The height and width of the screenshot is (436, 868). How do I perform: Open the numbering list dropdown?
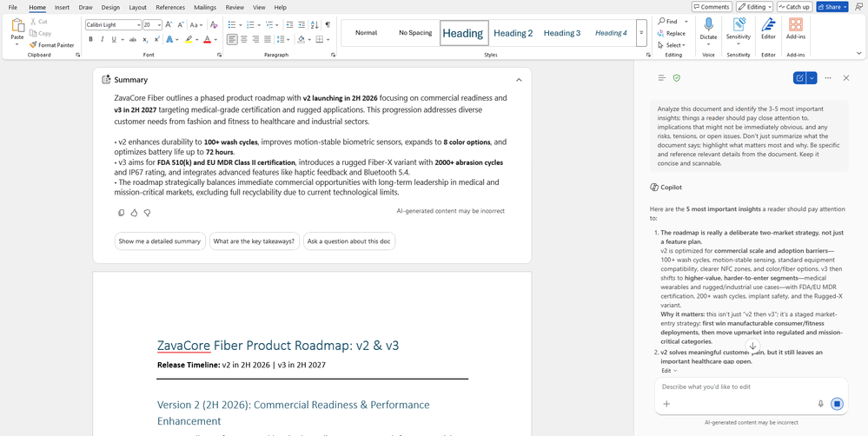click(259, 25)
